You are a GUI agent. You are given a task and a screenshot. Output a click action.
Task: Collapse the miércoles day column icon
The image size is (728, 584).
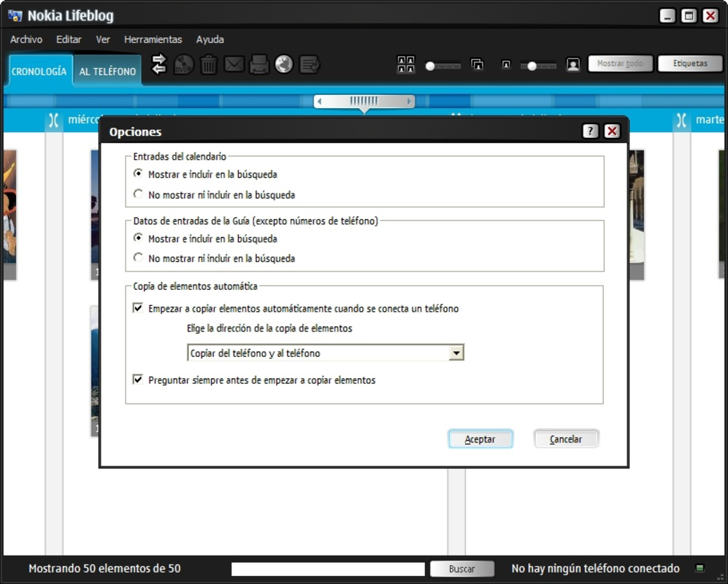point(54,120)
